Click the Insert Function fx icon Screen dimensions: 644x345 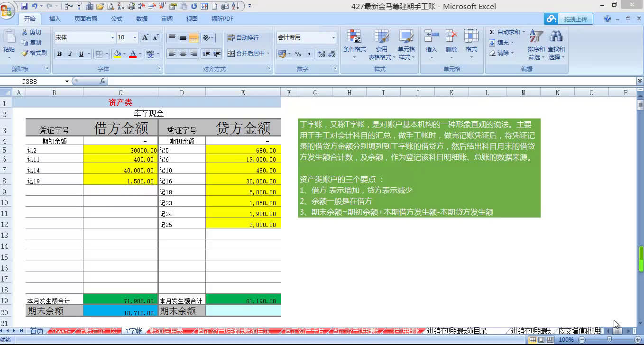[x=102, y=81]
